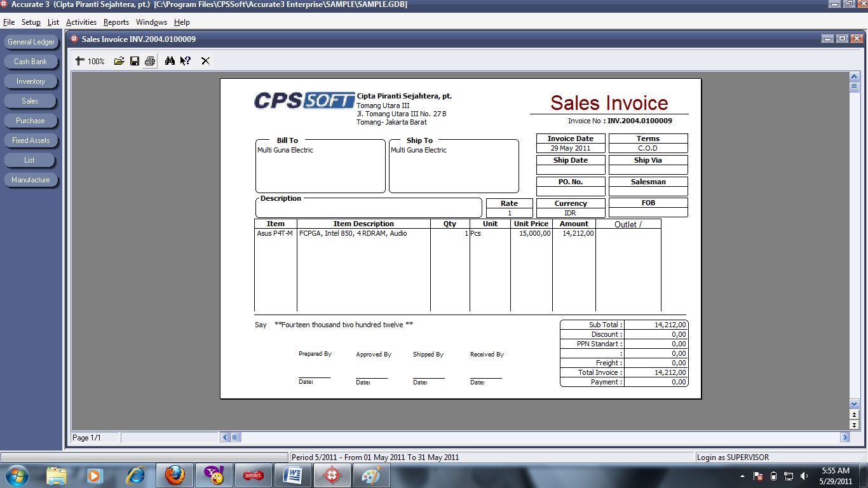Activate the What's This help pointer
Image resolution: width=868 pixels, height=488 pixels.
pos(186,61)
